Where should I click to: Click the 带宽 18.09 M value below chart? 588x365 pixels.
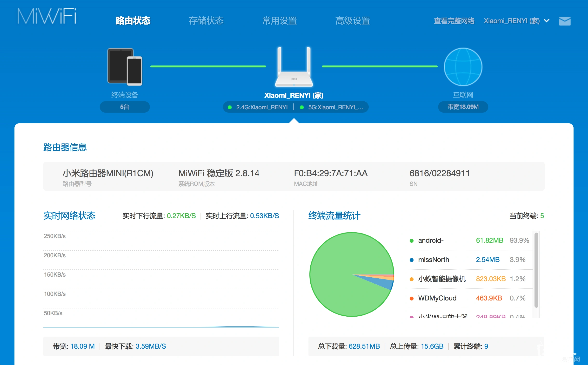coord(82,346)
